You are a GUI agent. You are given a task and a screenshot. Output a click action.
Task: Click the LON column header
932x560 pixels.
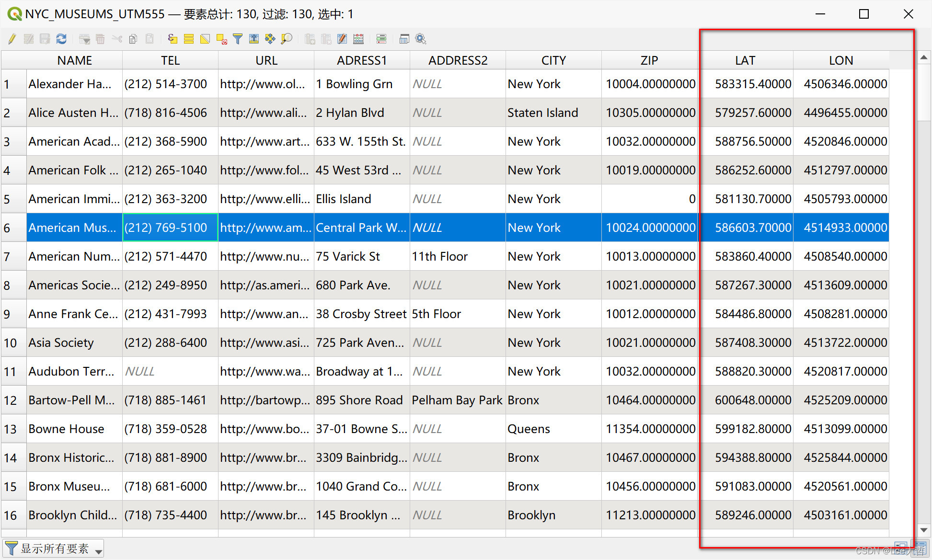[x=841, y=60]
